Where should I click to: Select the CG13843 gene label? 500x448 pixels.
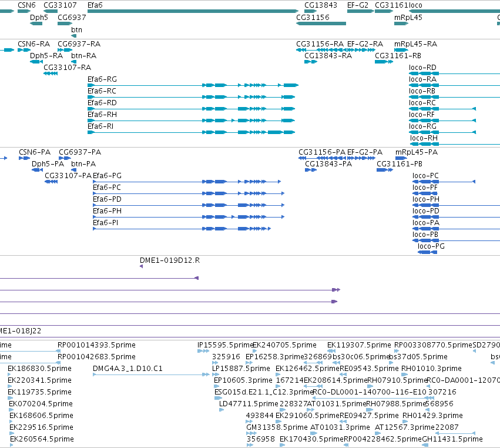pos(320,5)
